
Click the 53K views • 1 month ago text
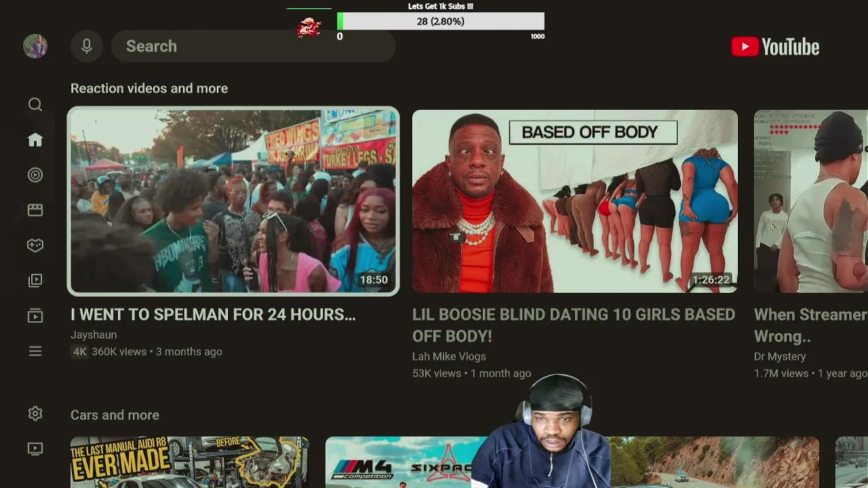[471, 373]
